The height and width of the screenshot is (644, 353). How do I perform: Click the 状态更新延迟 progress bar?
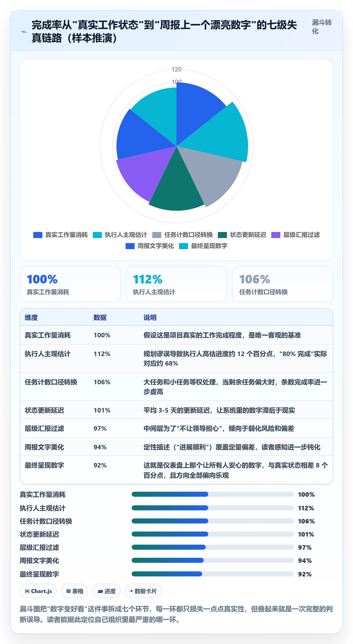213,534
